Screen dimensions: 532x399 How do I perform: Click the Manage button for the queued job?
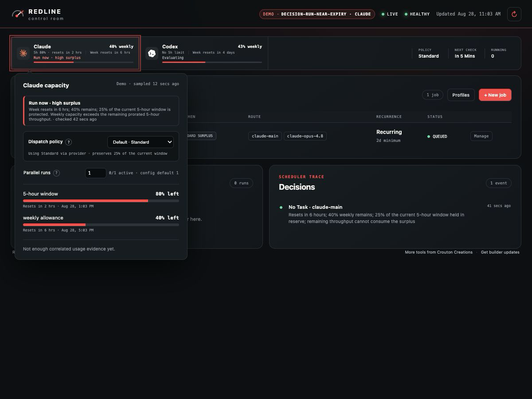pyautogui.click(x=481, y=136)
